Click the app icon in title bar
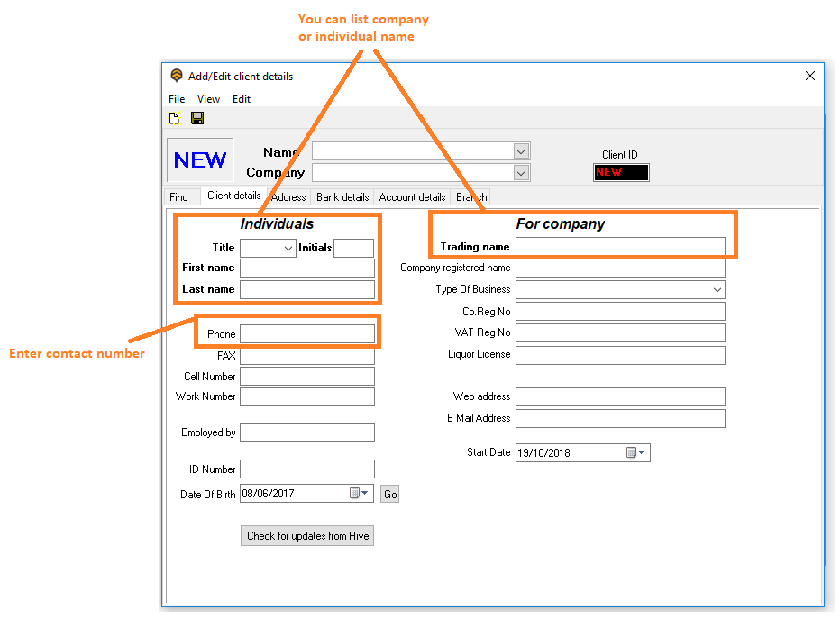 (x=177, y=77)
